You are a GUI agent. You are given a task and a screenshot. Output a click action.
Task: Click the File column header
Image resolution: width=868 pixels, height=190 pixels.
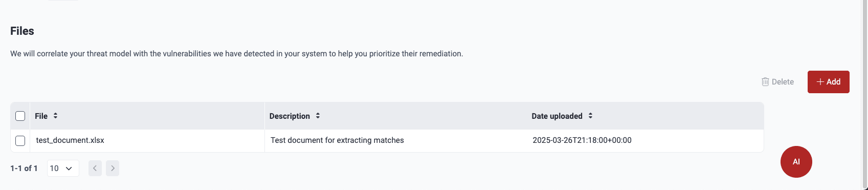[x=41, y=116]
